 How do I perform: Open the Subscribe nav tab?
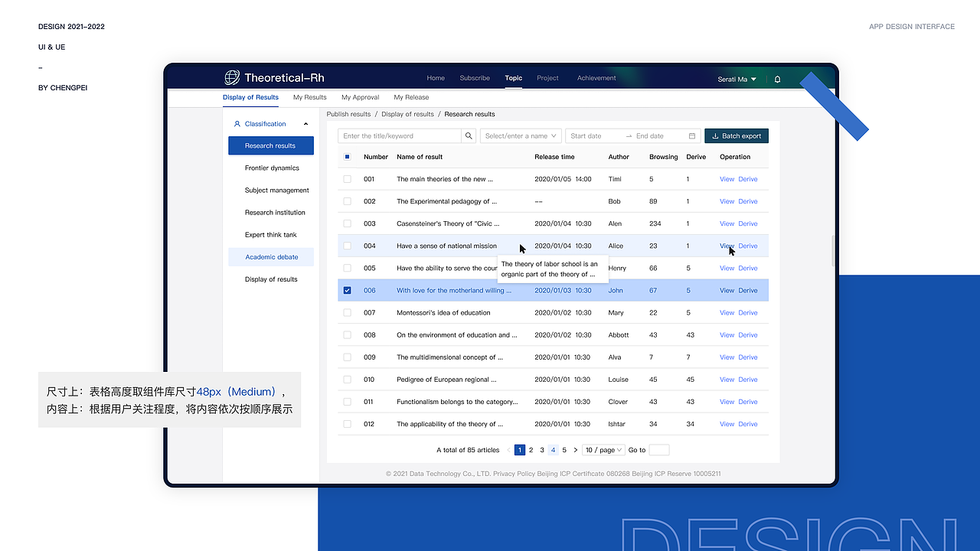(x=475, y=78)
